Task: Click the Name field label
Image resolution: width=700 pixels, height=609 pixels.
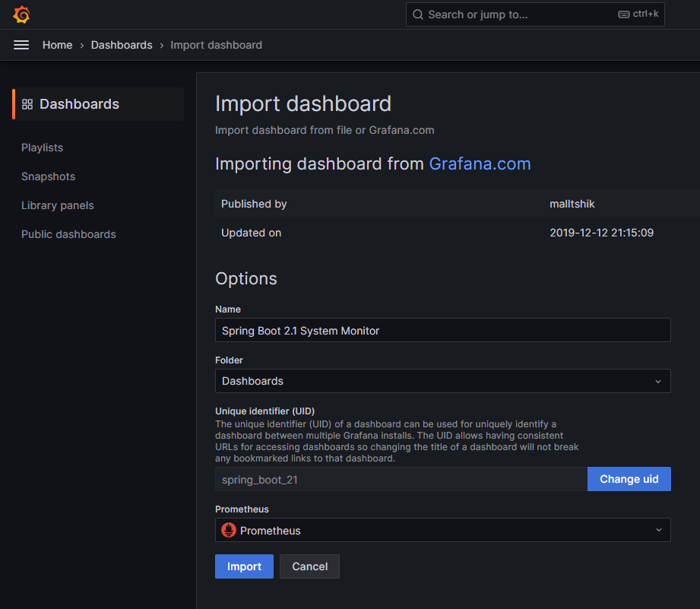Action: coord(228,309)
